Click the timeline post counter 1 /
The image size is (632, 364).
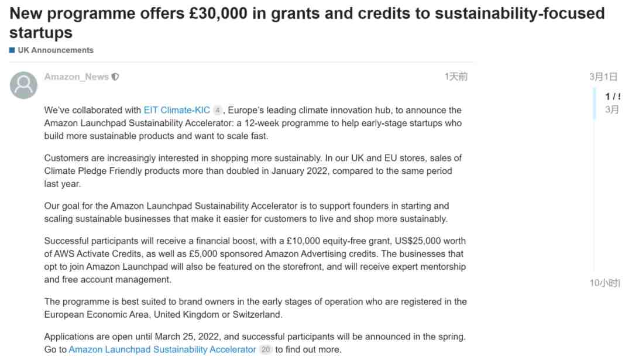pos(612,97)
